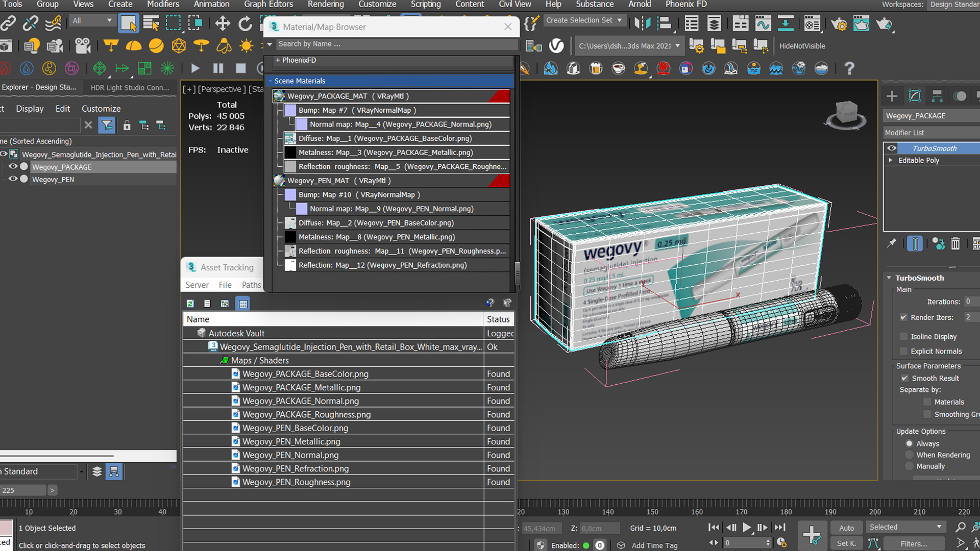
Task: Select the Manually update option
Action: (909, 466)
